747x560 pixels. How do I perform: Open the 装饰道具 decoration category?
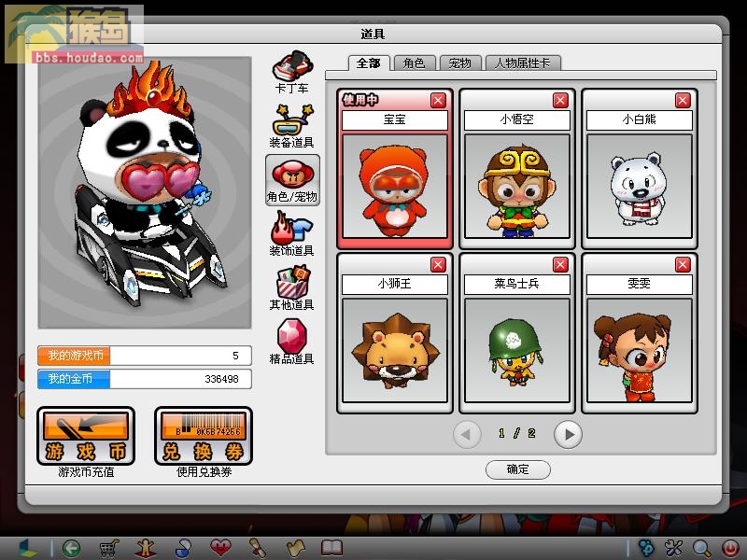292,234
